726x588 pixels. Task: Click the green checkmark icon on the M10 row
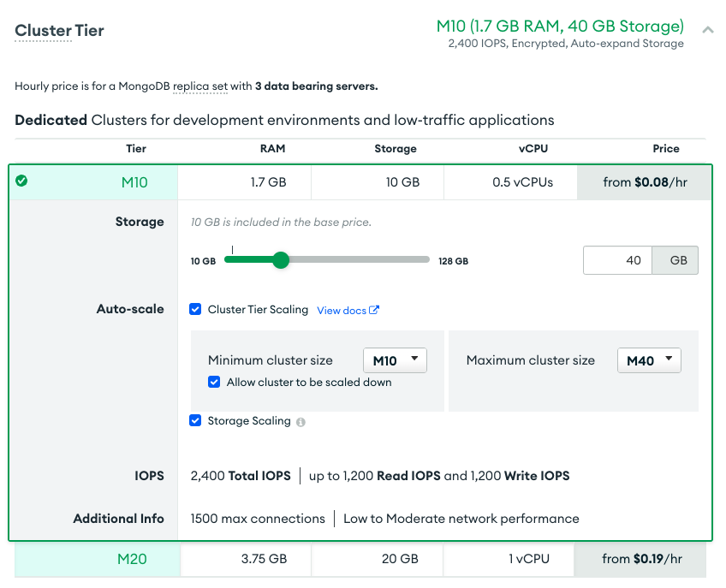[21, 181]
